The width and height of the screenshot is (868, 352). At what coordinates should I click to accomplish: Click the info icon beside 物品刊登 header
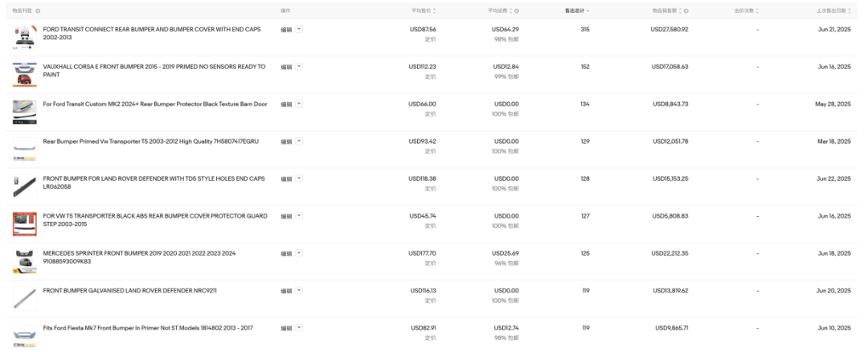(x=38, y=11)
